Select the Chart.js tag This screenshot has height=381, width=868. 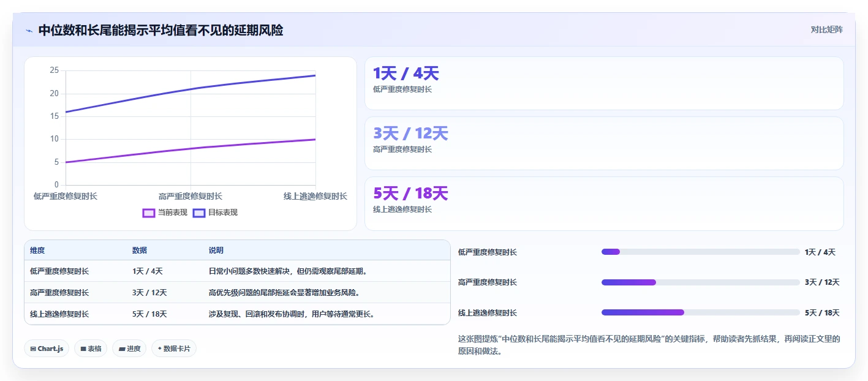pyautogui.click(x=47, y=349)
